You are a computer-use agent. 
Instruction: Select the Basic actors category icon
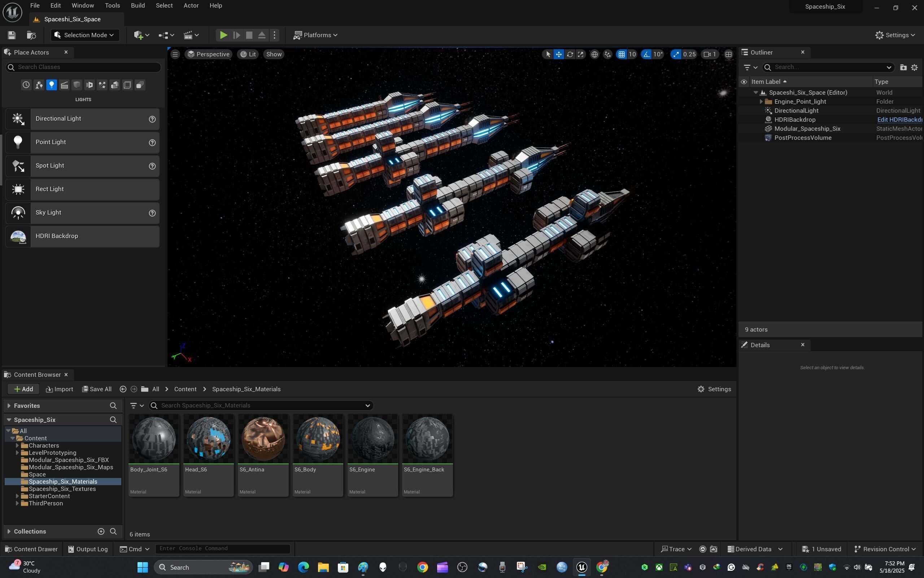coord(39,85)
